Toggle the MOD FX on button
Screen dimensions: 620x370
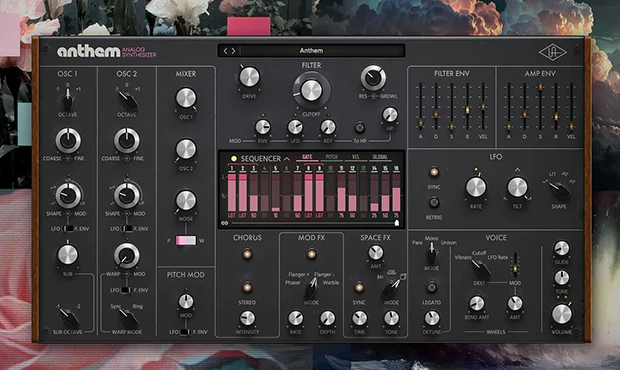coord(311,254)
